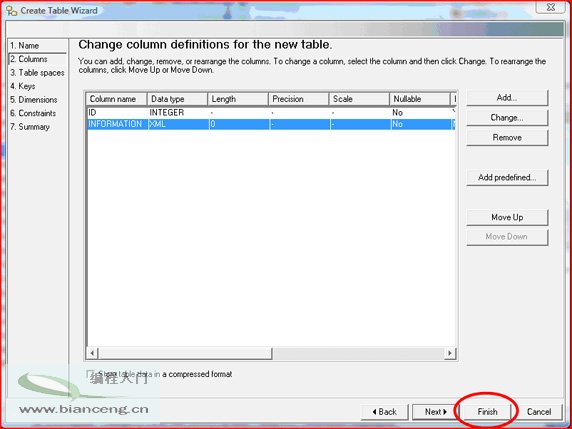This screenshot has height=429, width=572.
Task: Click the horizontal scrollbar right arrow
Action: click(450, 353)
